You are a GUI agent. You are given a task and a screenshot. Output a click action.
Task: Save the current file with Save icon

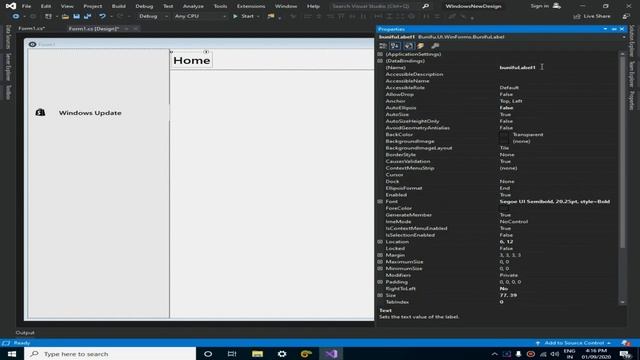(76, 16)
